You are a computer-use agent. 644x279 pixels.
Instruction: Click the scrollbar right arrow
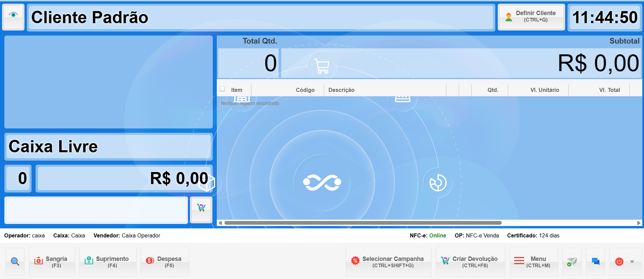(639, 223)
